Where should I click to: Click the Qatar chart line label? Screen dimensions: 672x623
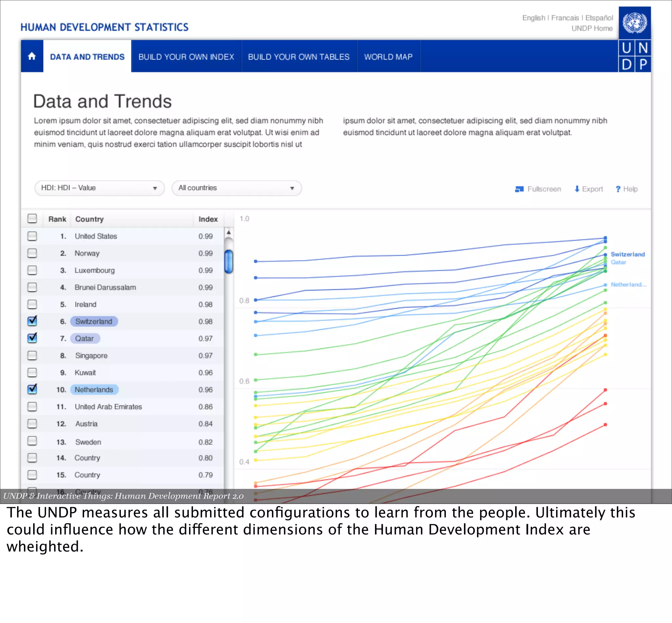tap(618, 262)
